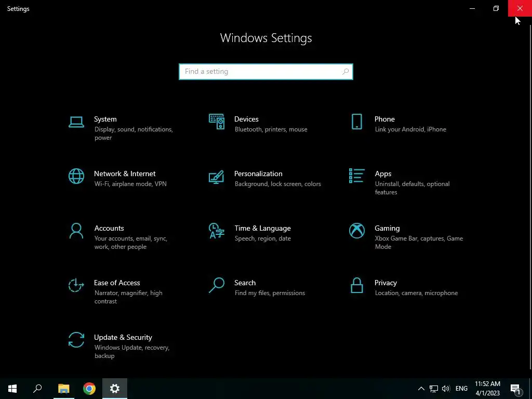The height and width of the screenshot is (399, 532).
Task: Go to Phone settings title
Action: point(384,119)
